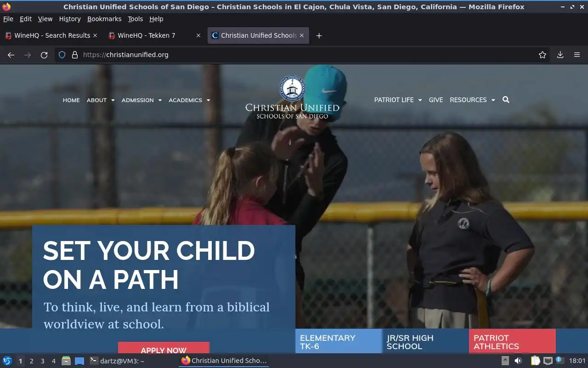Open the Bookmarks menu
This screenshot has width=588, height=368.
[x=104, y=19]
